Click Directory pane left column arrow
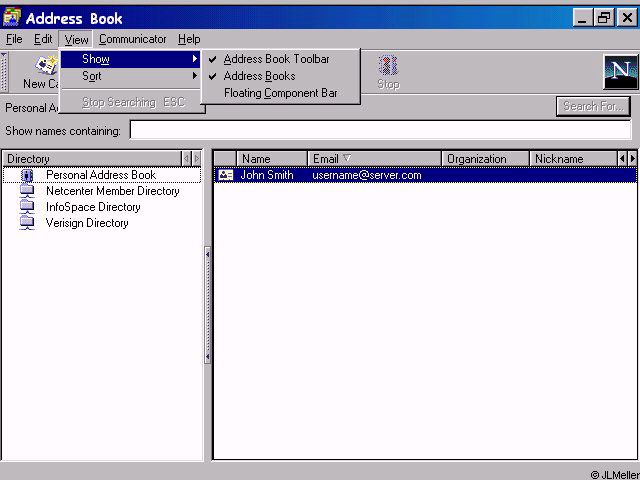Viewport: 640px width, 480px height. pyautogui.click(x=186, y=158)
